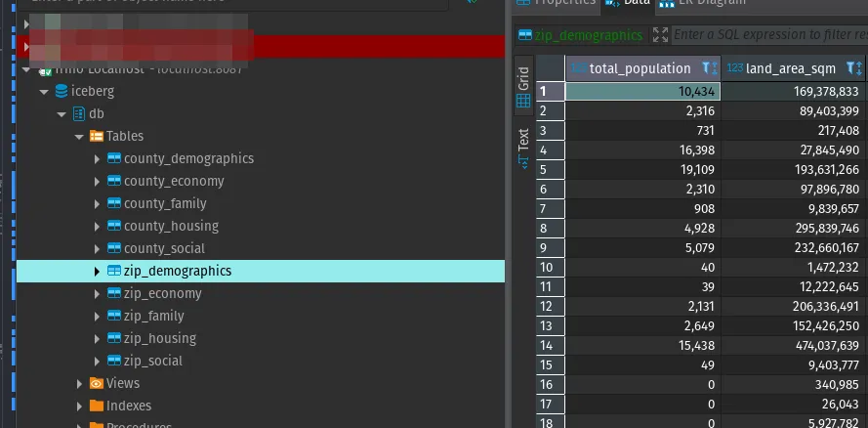Collapse the Tables folder
The image size is (868, 428).
[79, 136]
